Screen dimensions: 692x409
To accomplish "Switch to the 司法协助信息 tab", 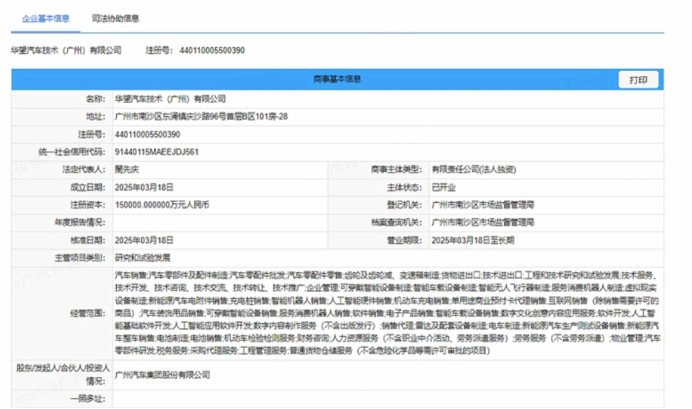I will coord(116,19).
